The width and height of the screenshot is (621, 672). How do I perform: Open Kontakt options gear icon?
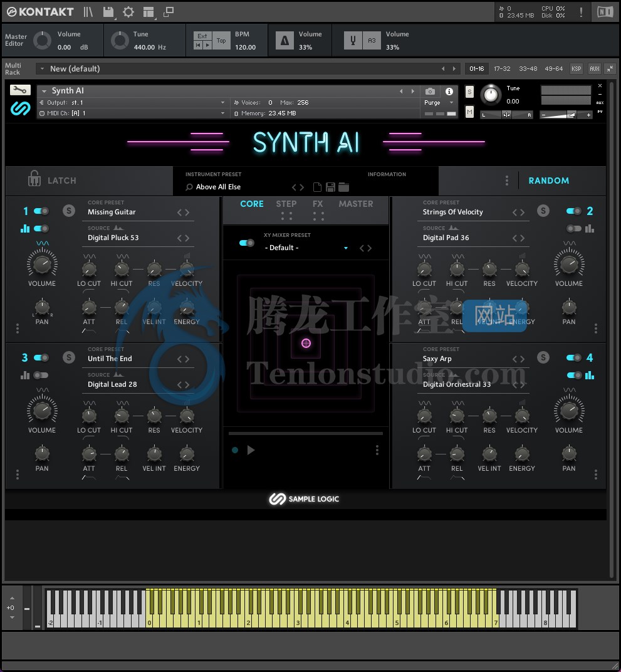point(128,12)
